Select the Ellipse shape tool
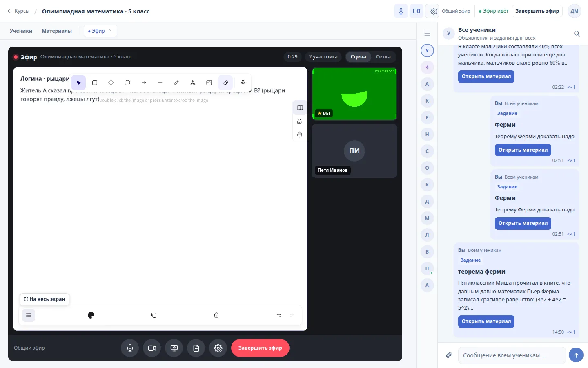This screenshot has width=588, height=368. [127, 83]
